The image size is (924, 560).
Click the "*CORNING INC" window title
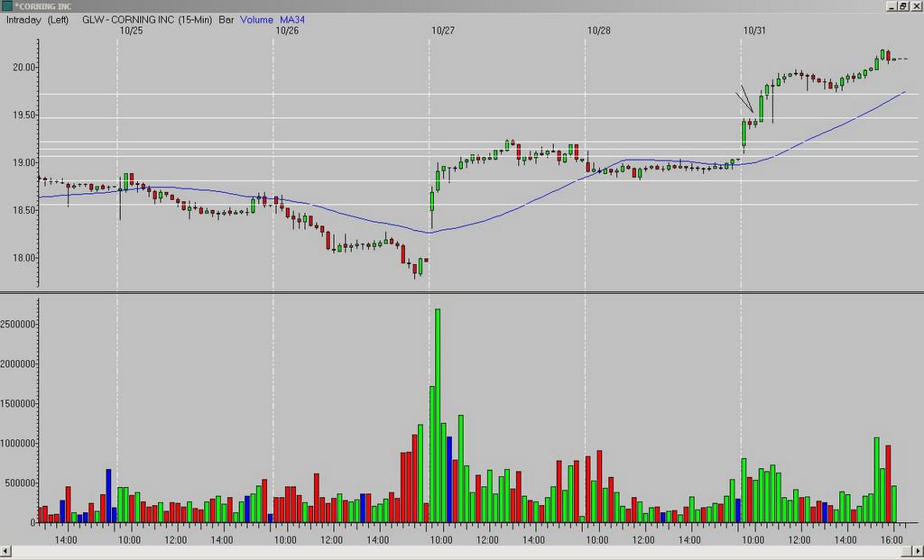(x=42, y=6)
